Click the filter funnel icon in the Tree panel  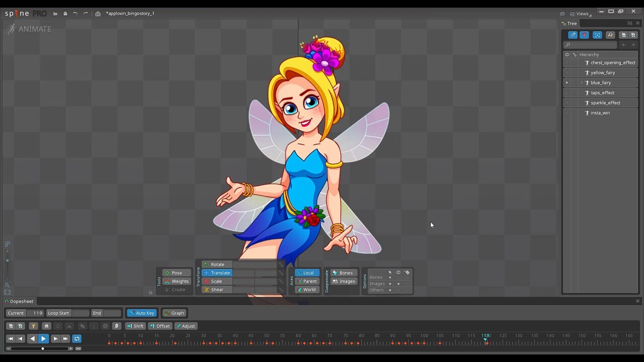pos(584,35)
